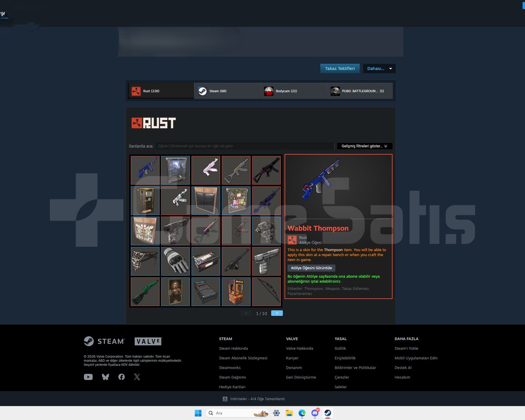The height and width of the screenshot is (420, 525).
Task: Select the skull-pattern vest item
Action: (x=266, y=231)
